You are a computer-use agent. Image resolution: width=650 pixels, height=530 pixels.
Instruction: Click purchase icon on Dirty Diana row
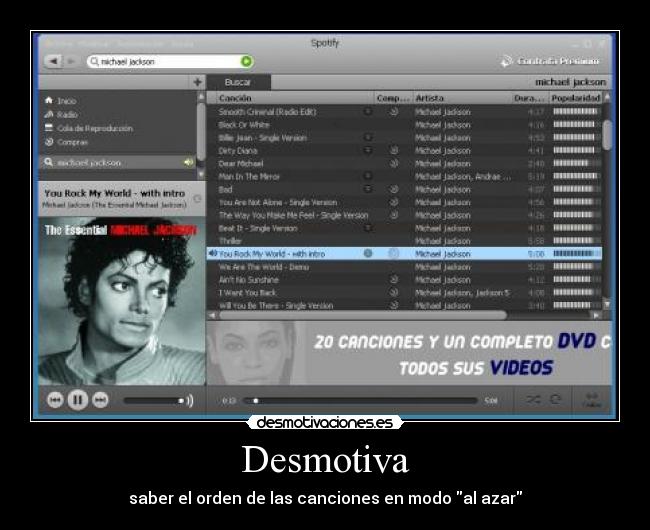click(394, 150)
